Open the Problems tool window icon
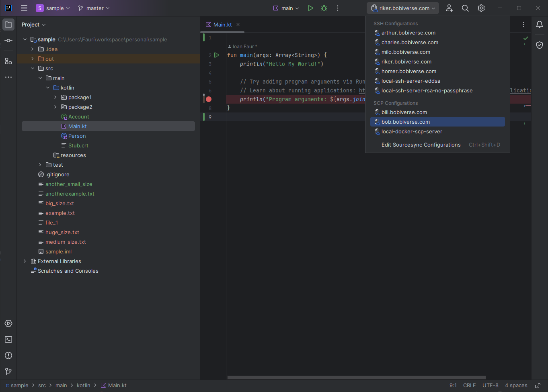Image resolution: width=548 pixels, height=392 pixels. pos(8,355)
